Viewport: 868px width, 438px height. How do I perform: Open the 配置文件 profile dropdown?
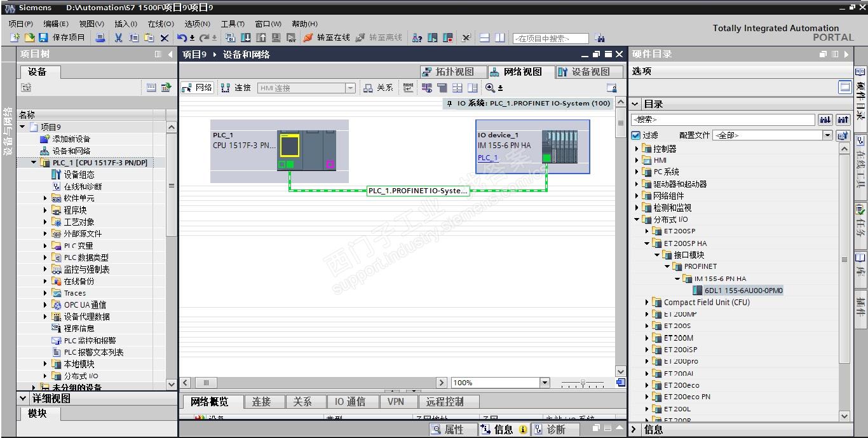pos(827,135)
